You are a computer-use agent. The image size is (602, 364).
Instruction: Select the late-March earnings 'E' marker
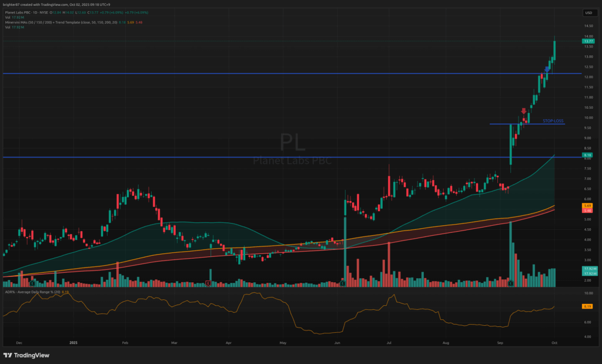click(x=209, y=283)
